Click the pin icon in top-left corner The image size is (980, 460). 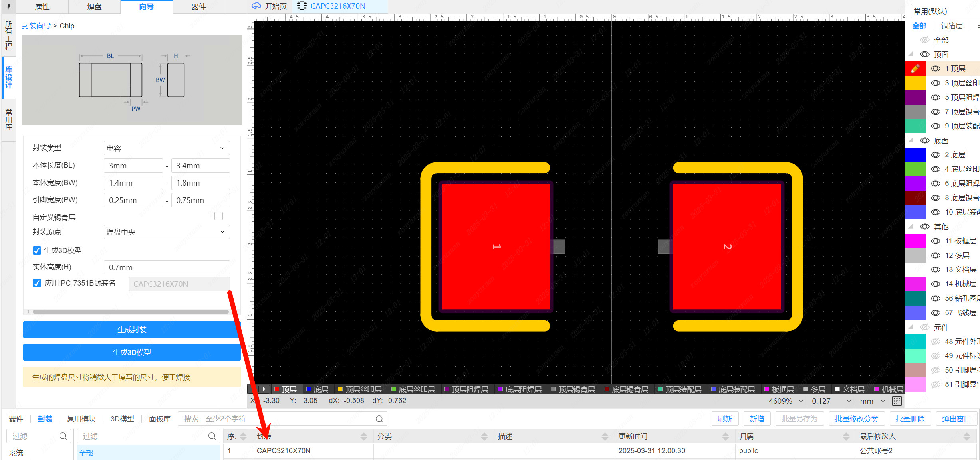coord(8,6)
